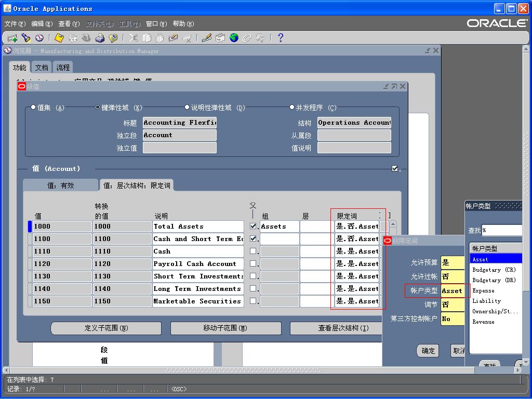
Task: Click the 查看层次结构(I) button
Action: (x=336, y=328)
